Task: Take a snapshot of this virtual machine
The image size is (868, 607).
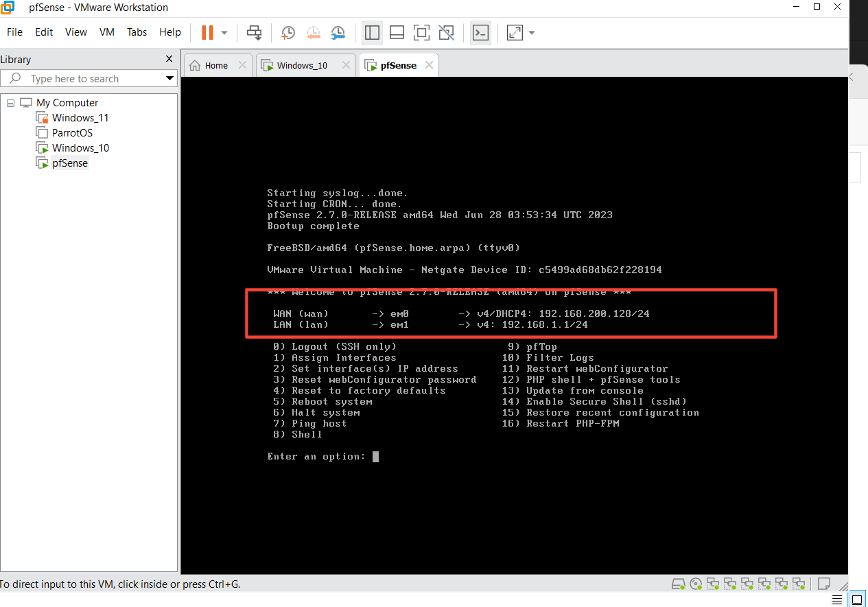Action: coord(288,32)
